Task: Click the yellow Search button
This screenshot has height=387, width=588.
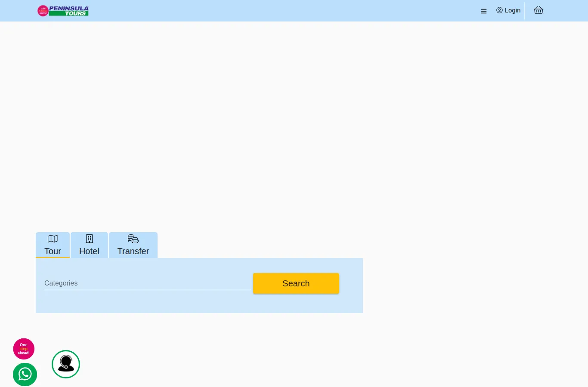Action: click(296, 283)
